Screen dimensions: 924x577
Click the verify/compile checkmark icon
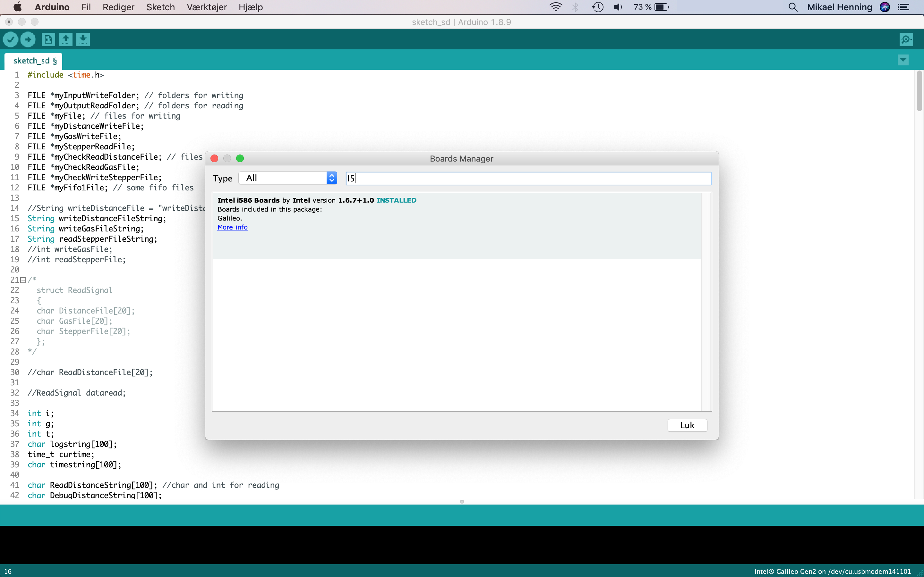tap(11, 39)
